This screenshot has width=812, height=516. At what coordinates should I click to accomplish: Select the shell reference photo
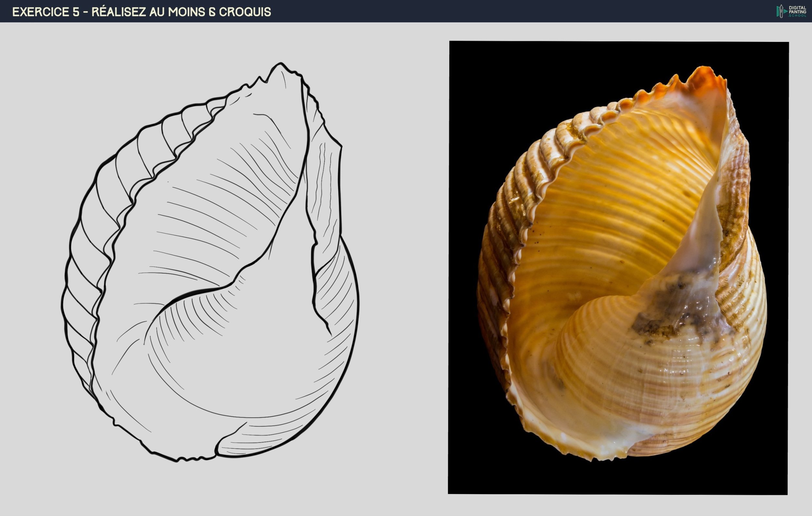point(618,268)
